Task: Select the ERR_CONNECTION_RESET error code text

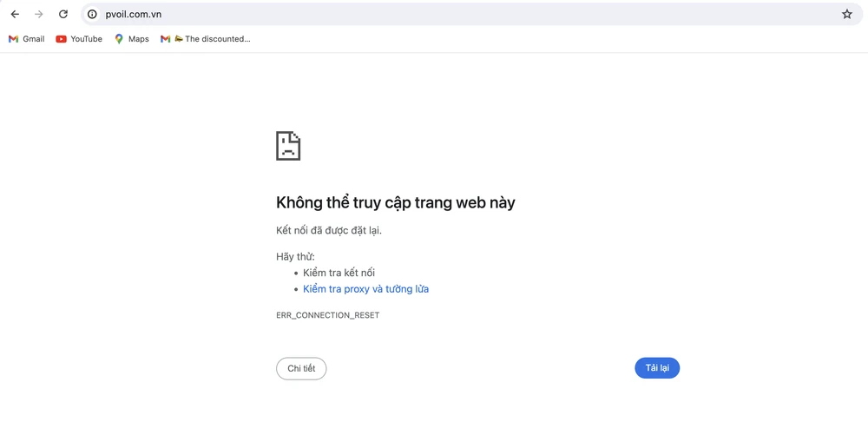Action: tap(328, 315)
